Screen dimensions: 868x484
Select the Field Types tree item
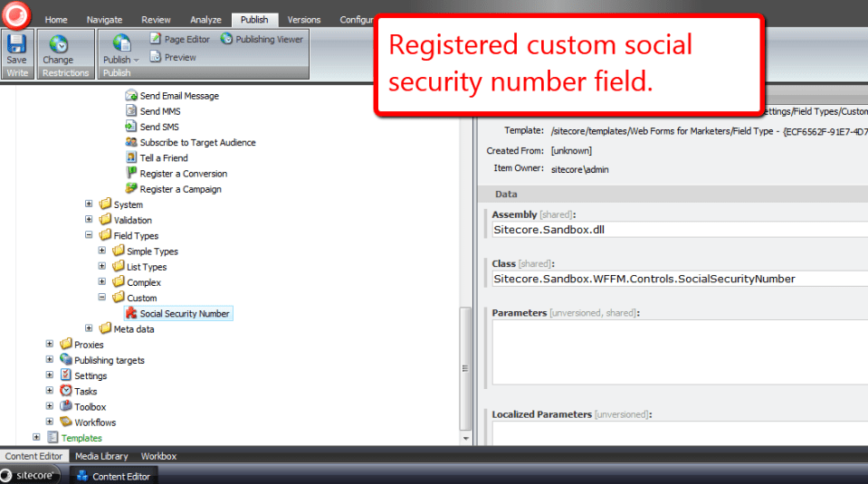click(136, 235)
